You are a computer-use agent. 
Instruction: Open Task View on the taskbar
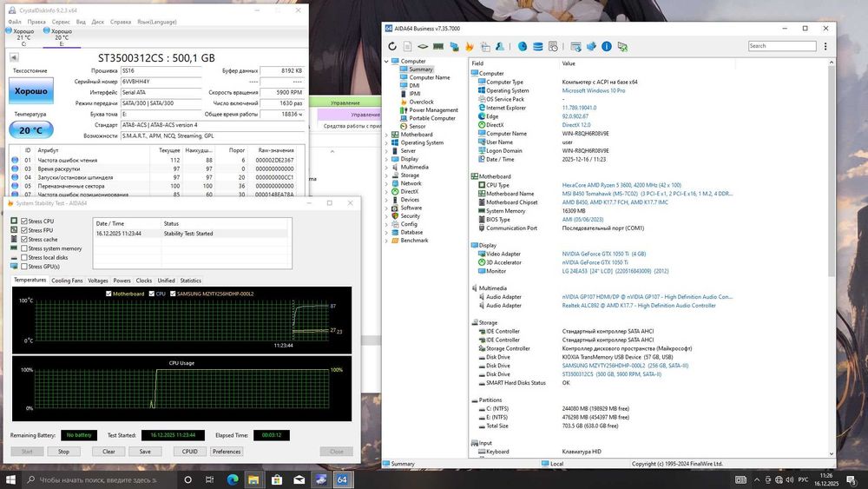[209, 479]
